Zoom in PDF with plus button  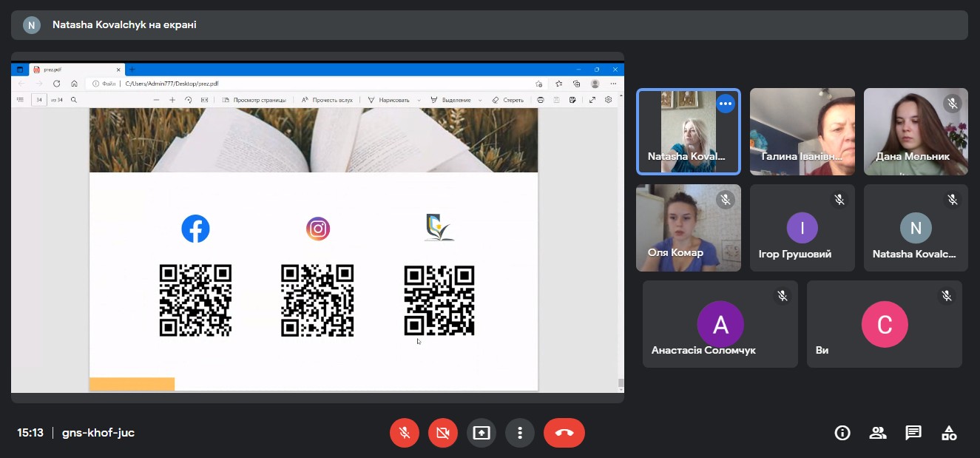172,99
